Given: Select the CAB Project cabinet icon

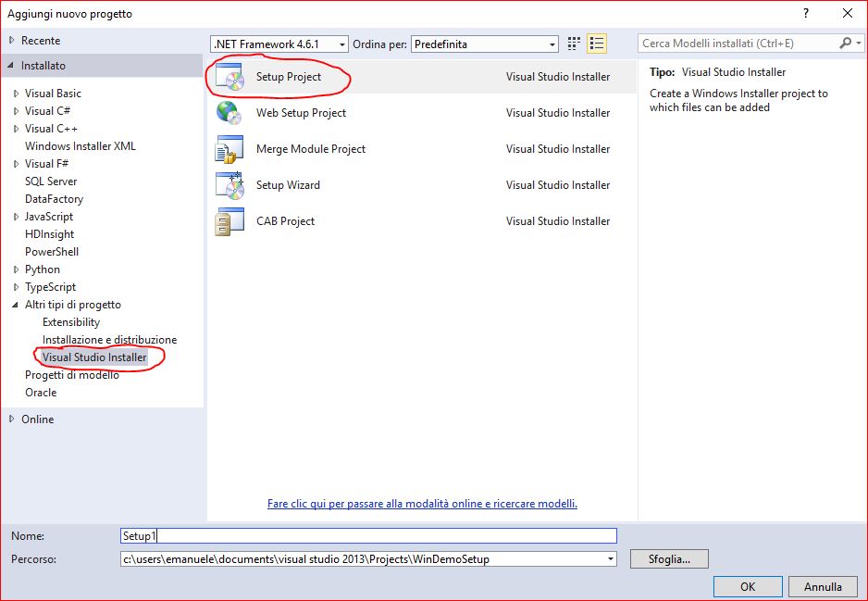Looking at the screenshot, I should (229, 221).
